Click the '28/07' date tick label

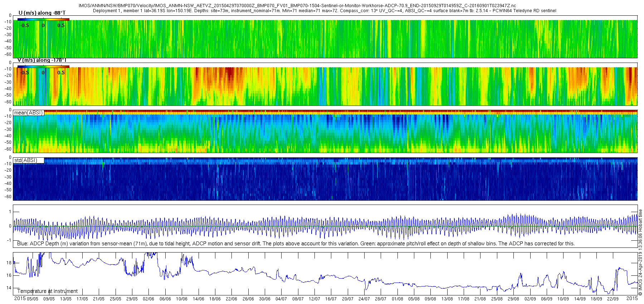(x=381, y=299)
